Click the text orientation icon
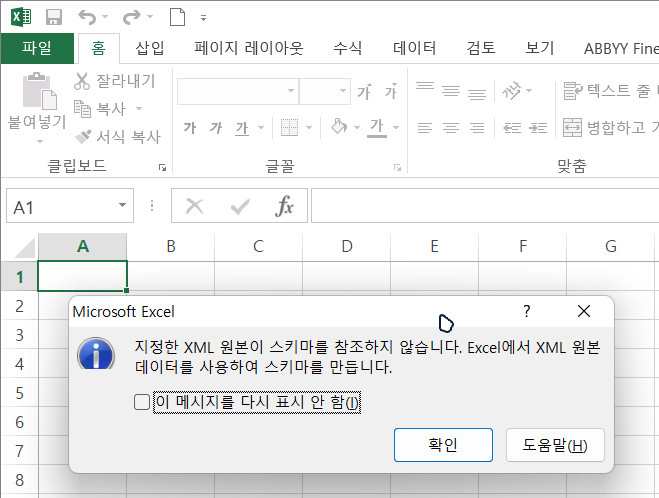This screenshot has width=659, height=498. click(512, 91)
